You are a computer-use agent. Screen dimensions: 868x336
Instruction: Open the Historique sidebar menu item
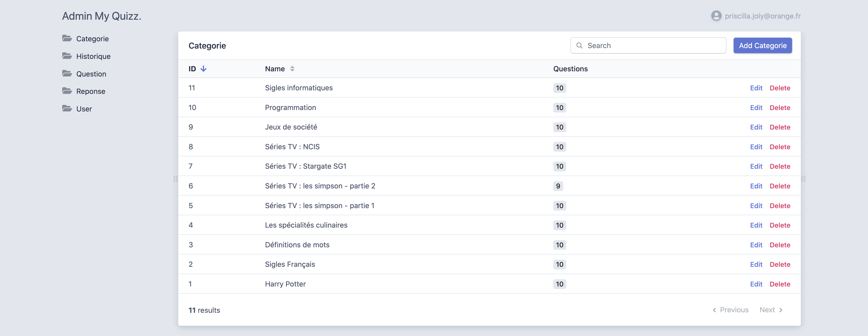click(93, 56)
